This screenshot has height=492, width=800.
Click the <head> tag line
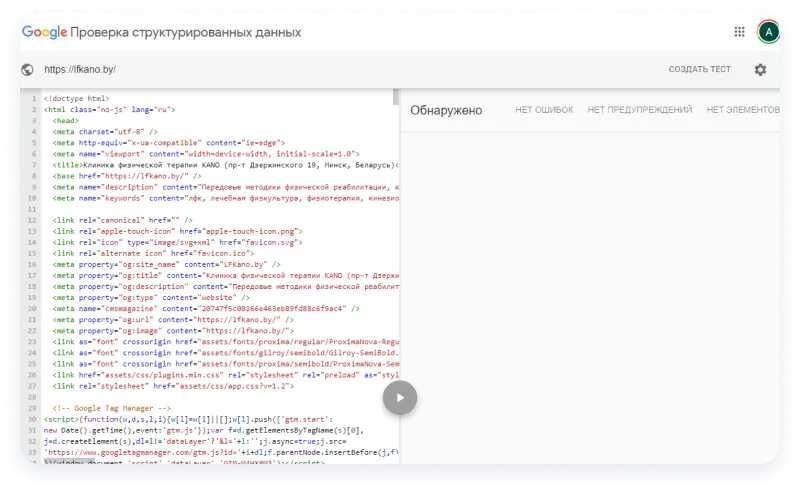point(66,120)
